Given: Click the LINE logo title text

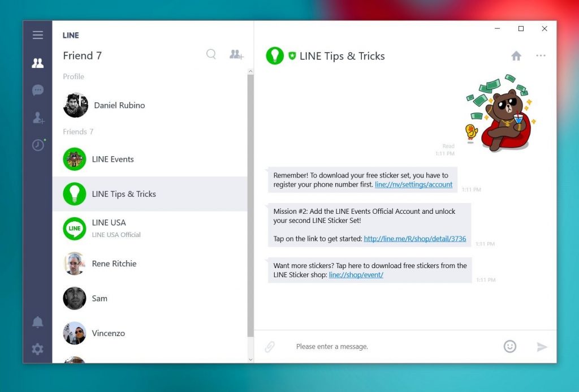Looking at the screenshot, I should click(71, 36).
